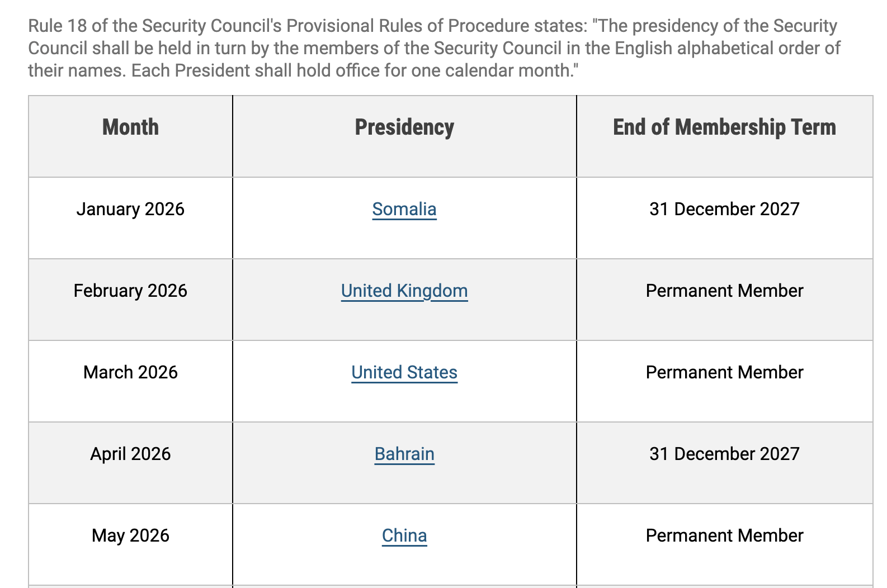Follow the United States link
887x588 pixels.
coord(404,372)
